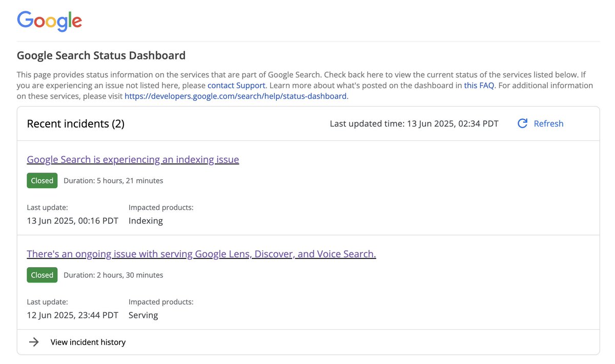615x364 pixels.
Task: Click Duration: 2 hours, 30 minutes text
Action: 113,275
